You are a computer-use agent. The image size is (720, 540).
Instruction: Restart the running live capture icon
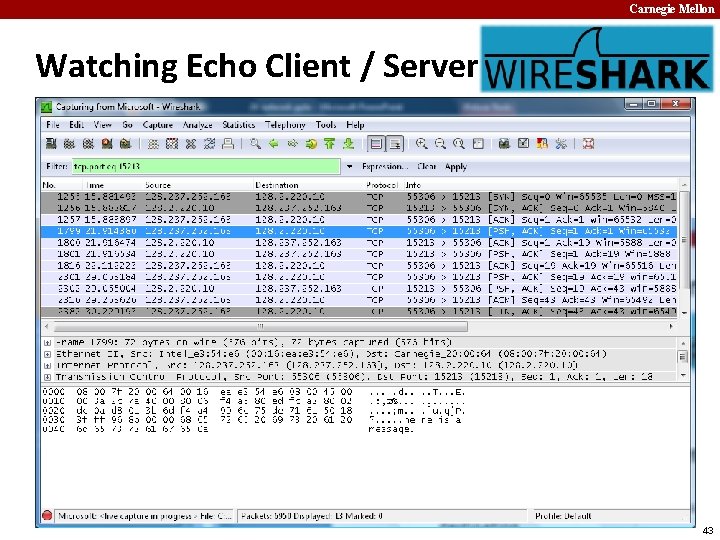[x=125, y=144]
